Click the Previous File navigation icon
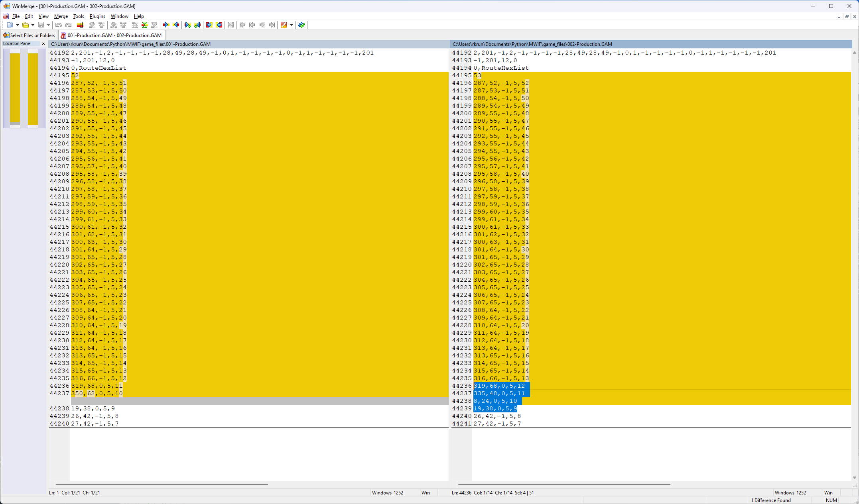 tap(252, 25)
